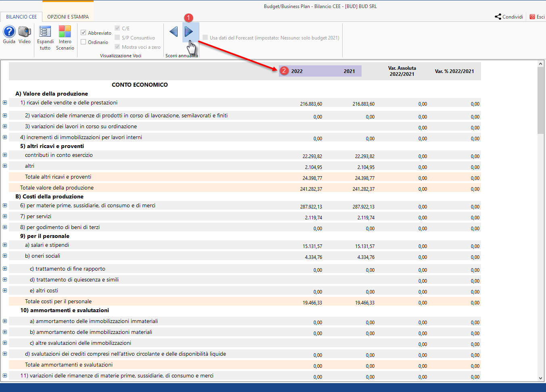
Task: Click 2022 value 216.883,60 for ricavi delle vendite
Action: (311, 104)
